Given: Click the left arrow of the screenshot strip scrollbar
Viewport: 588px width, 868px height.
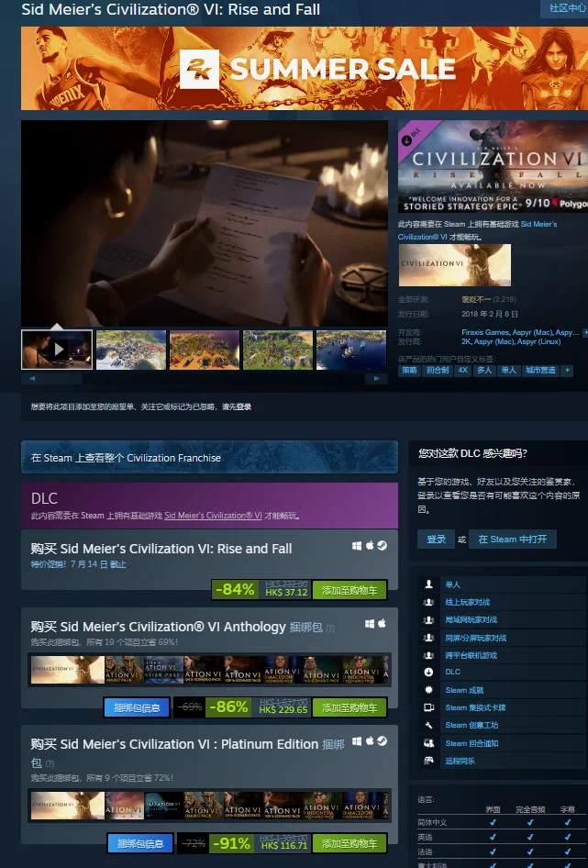Looking at the screenshot, I should pyautogui.click(x=31, y=379).
